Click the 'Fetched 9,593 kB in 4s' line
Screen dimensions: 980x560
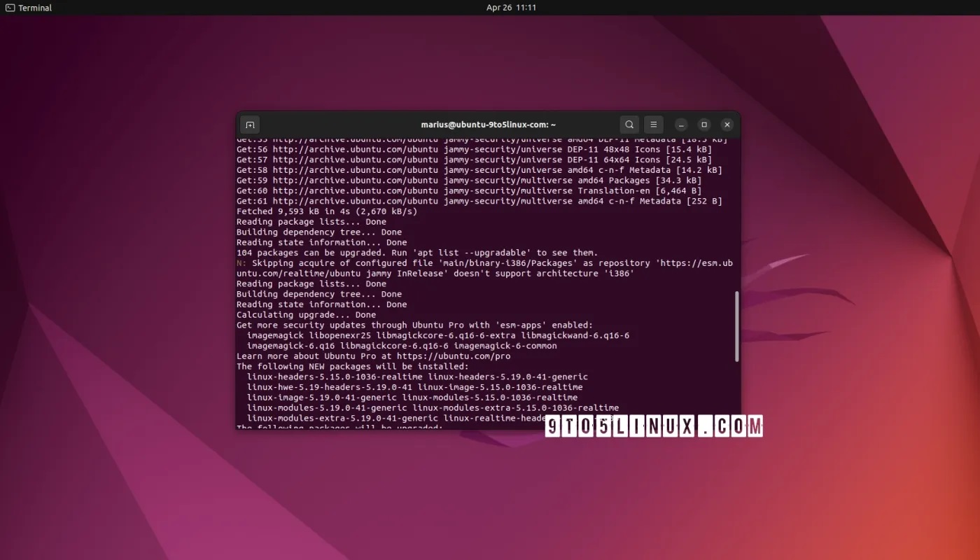[x=327, y=211]
